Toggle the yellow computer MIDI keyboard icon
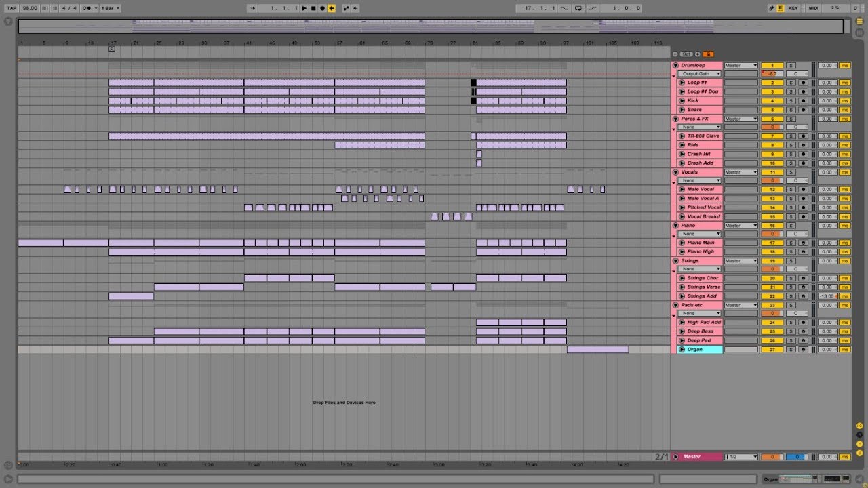This screenshot has width=868, height=488. click(781, 8)
